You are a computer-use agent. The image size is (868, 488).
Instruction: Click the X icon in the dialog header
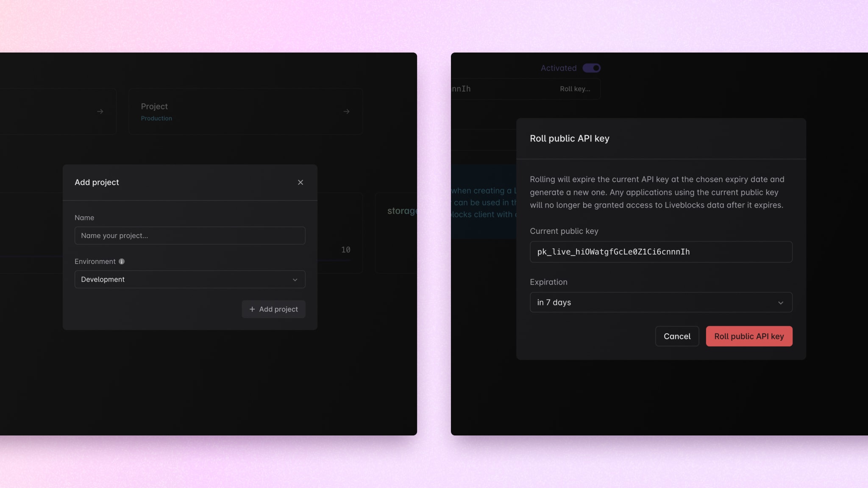tap(300, 182)
